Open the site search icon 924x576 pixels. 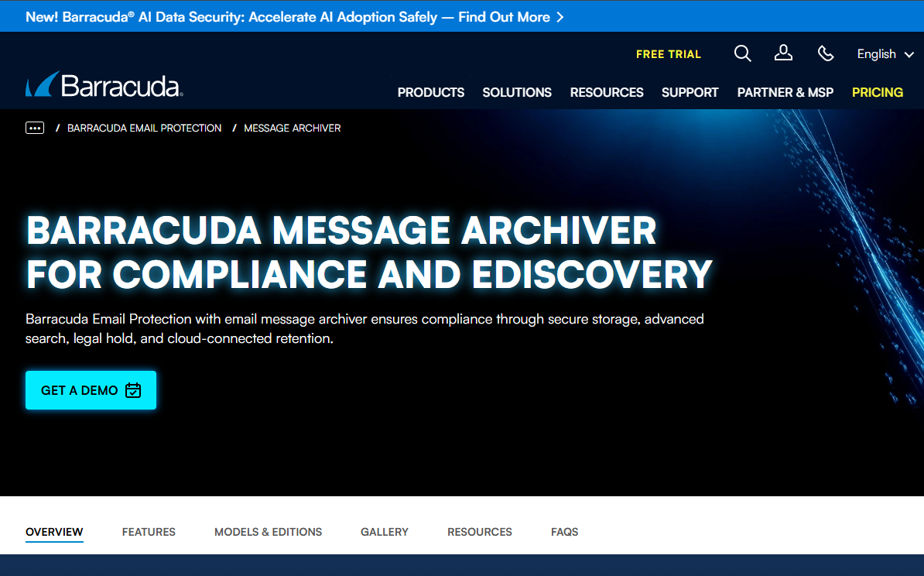tap(742, 53)
